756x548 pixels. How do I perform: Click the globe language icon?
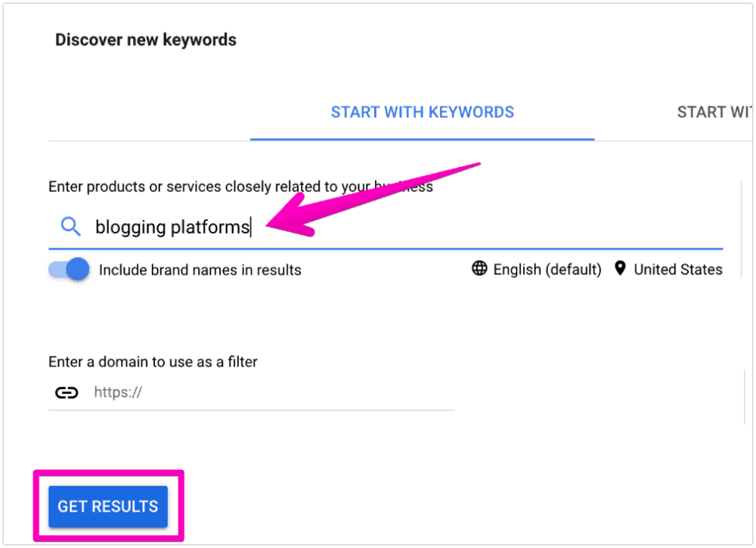(479, 268)
